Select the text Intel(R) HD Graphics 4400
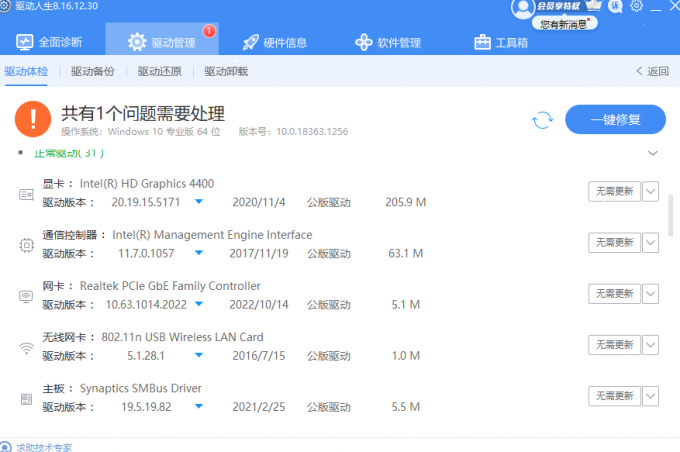The image size is (680, 452). [x=147, y=183]
